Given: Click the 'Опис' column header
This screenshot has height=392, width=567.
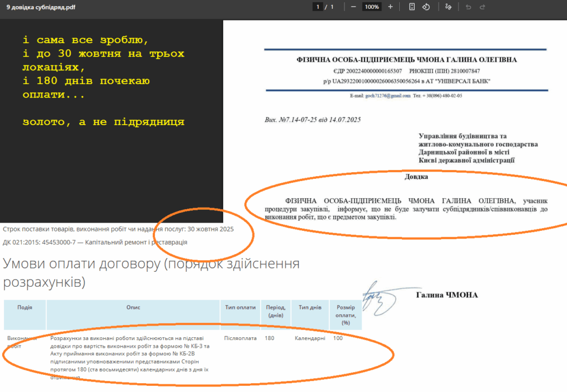Looking at the screenshot, I should [133, 308].
